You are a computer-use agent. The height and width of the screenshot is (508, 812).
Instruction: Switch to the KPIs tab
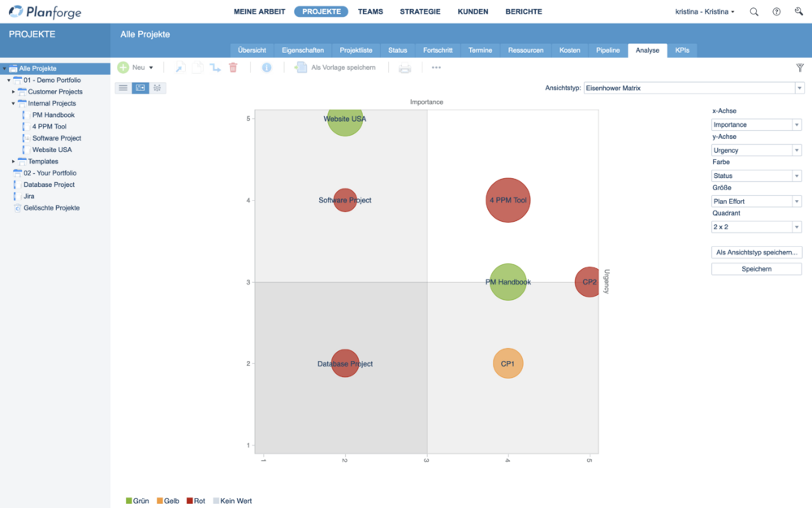coord(682,50)
